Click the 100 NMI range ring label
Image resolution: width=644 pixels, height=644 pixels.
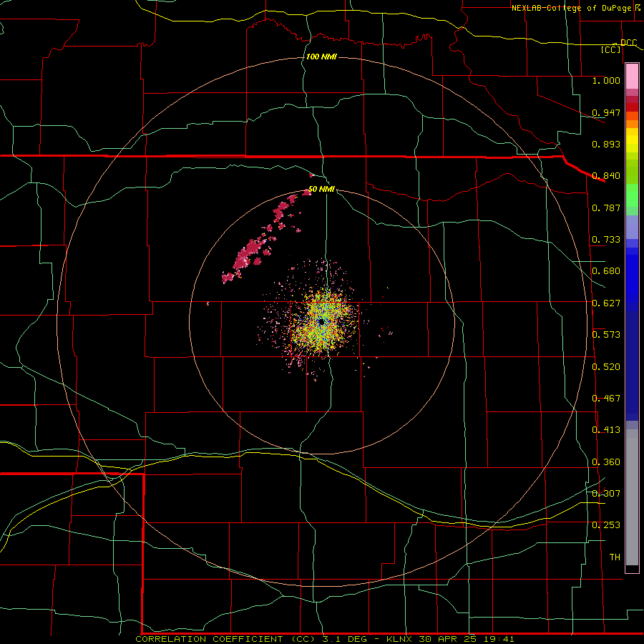tap(321, 57)
